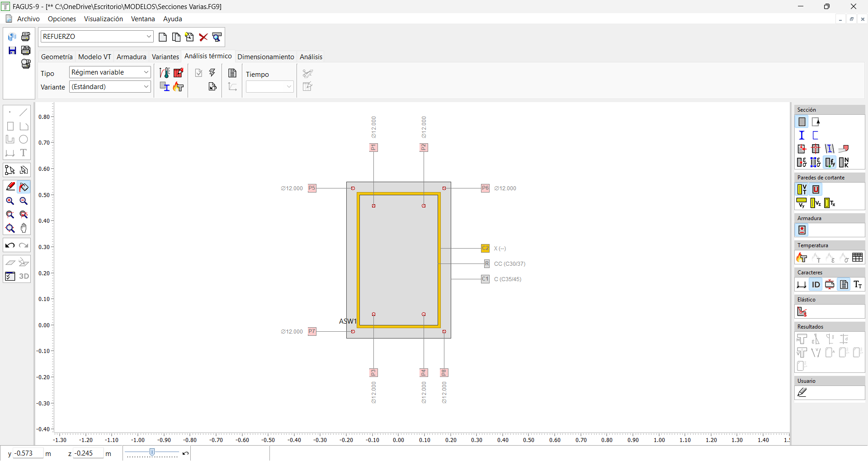Click the Elástico stress diagram icon
This screenshot has width=868, height=461.
coord(802,312)
